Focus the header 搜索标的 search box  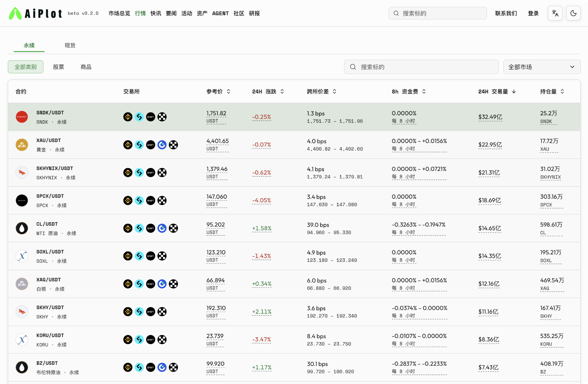[x=438, y=13]
